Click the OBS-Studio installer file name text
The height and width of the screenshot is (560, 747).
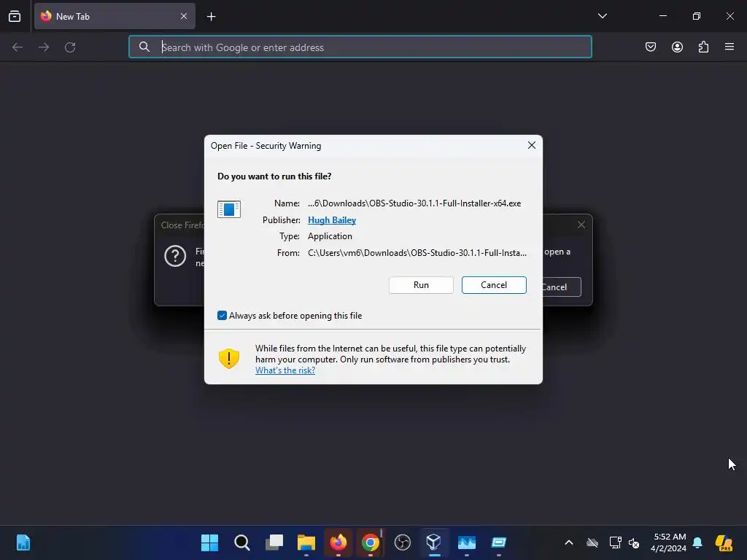click(414, 203)
